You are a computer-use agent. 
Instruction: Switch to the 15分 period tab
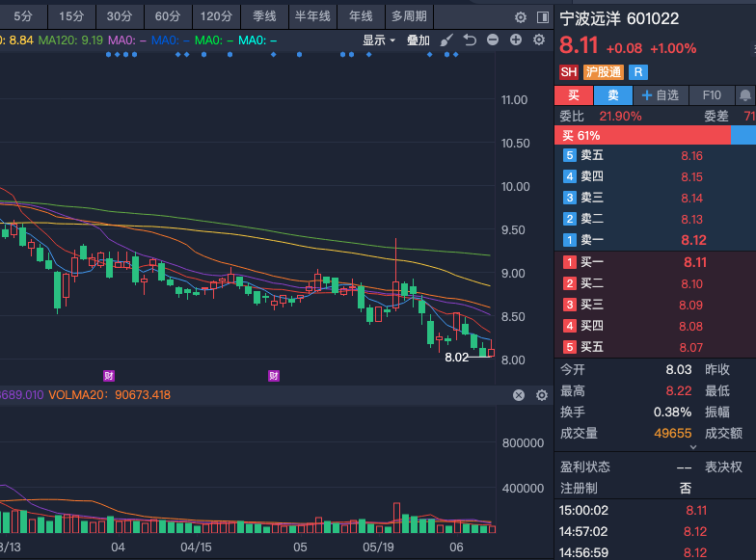tap(71, 16)
